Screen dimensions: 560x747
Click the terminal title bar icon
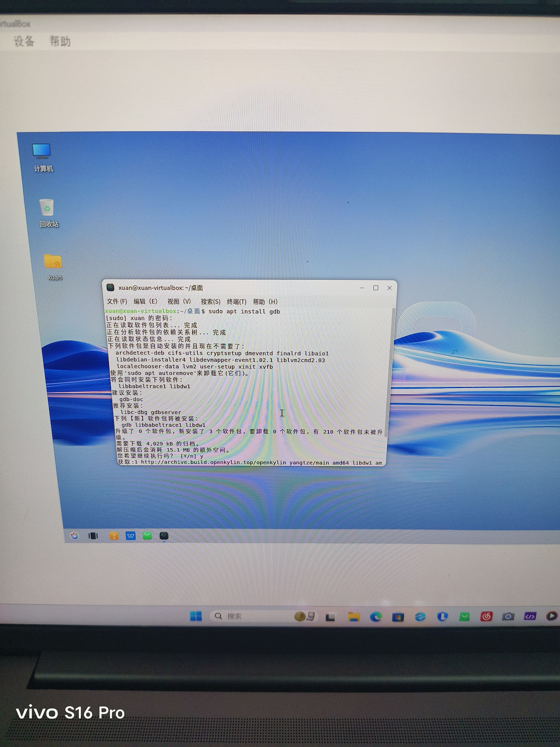coord(110,287)
